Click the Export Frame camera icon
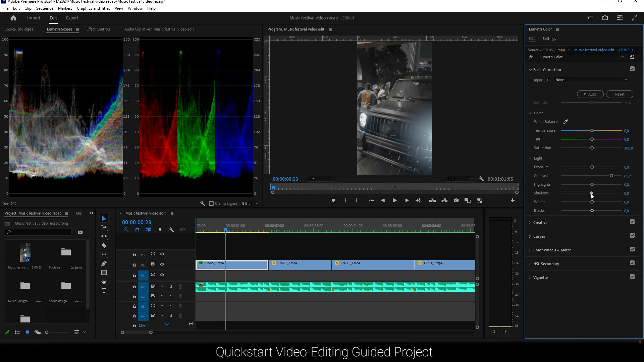The image size is (644, 362). (456, 200)
